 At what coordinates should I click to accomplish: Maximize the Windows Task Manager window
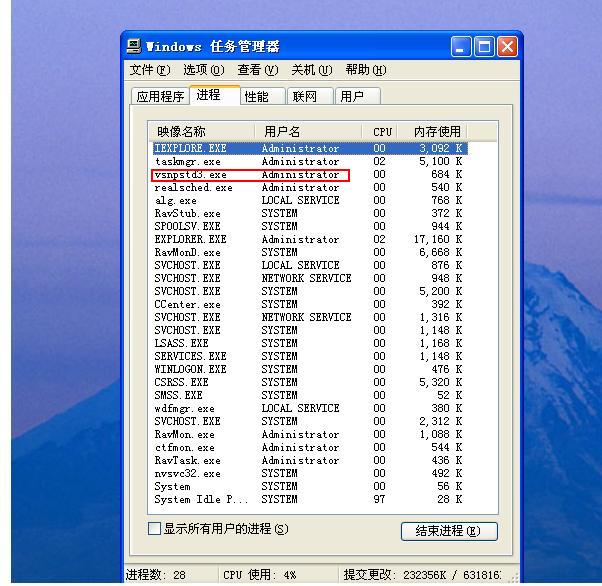pos(484,47)
